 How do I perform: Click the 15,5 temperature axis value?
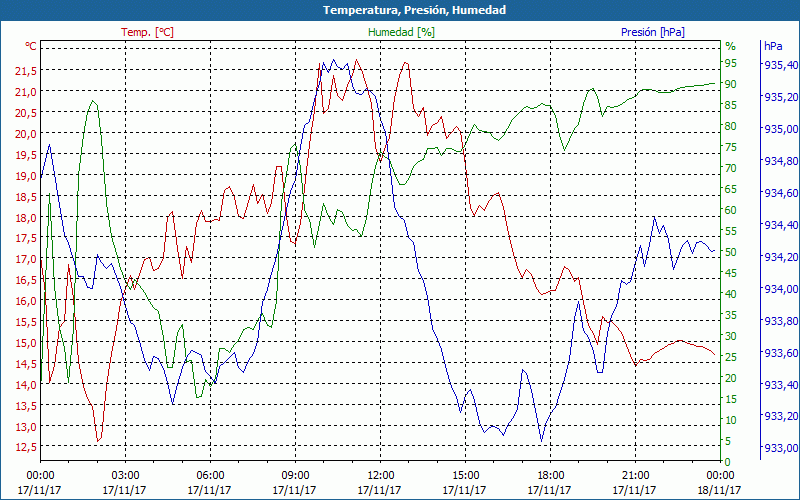[x=26, y=321]
